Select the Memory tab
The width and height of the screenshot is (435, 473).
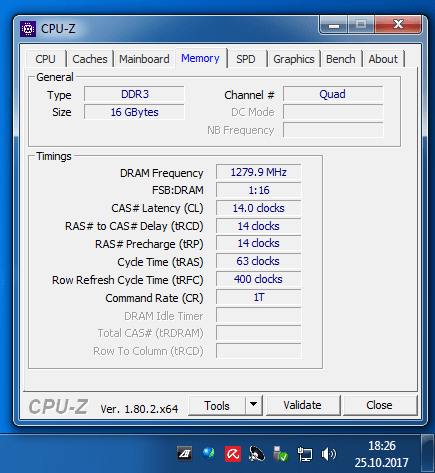tap(200, 58)
